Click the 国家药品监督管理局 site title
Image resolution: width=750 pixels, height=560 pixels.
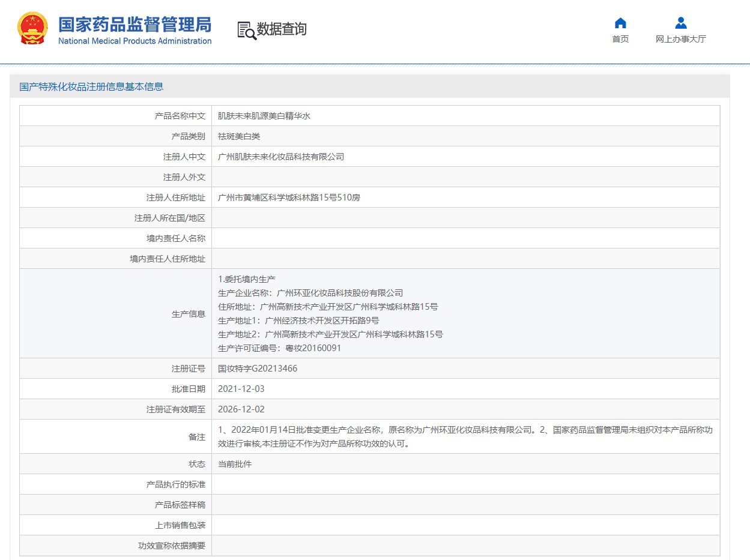pyautogui.click(x=135, y=25)
